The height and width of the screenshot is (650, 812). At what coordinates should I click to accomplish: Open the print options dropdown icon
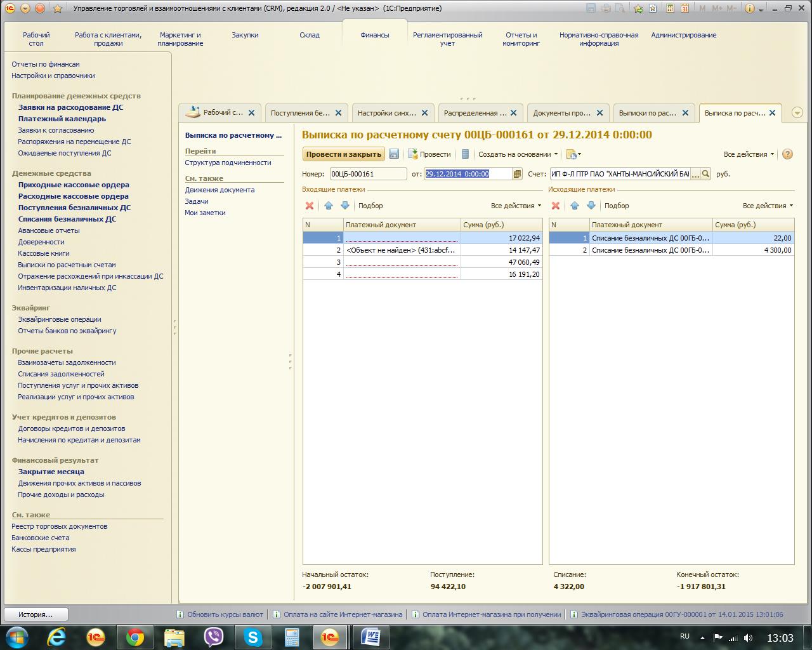tap(573, 154)
